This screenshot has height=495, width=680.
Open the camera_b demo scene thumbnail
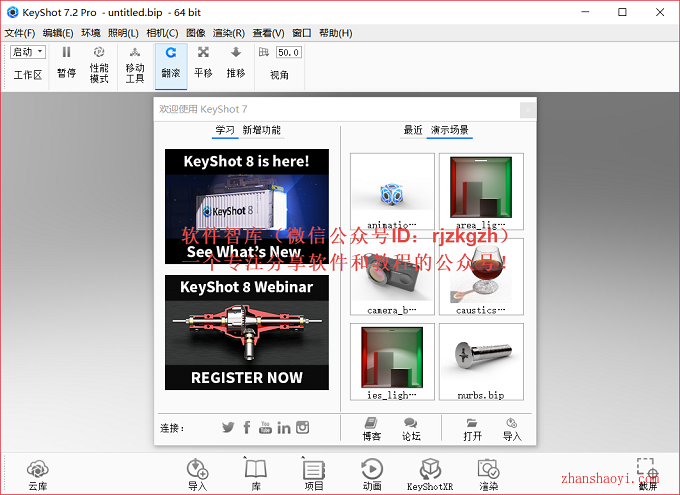pyautogui.click(x=392, y=276)
